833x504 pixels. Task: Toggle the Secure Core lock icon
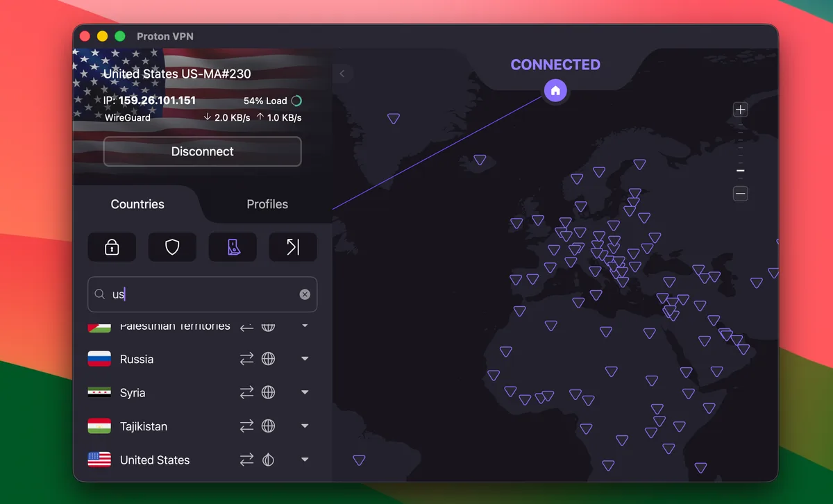[112, 247]
